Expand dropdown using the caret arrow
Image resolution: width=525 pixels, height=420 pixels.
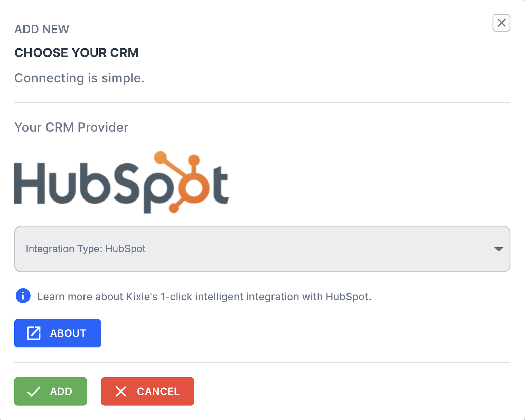click(x=499, y=249)
